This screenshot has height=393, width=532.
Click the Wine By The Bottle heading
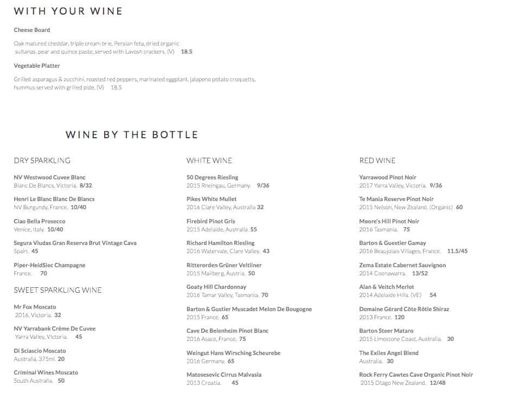[x=132, y=134]
